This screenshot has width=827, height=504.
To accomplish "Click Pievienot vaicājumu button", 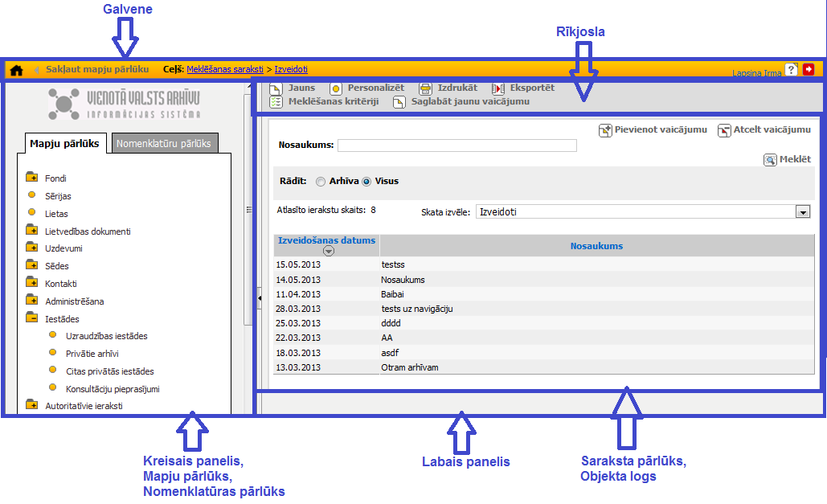I will [606, 130].
